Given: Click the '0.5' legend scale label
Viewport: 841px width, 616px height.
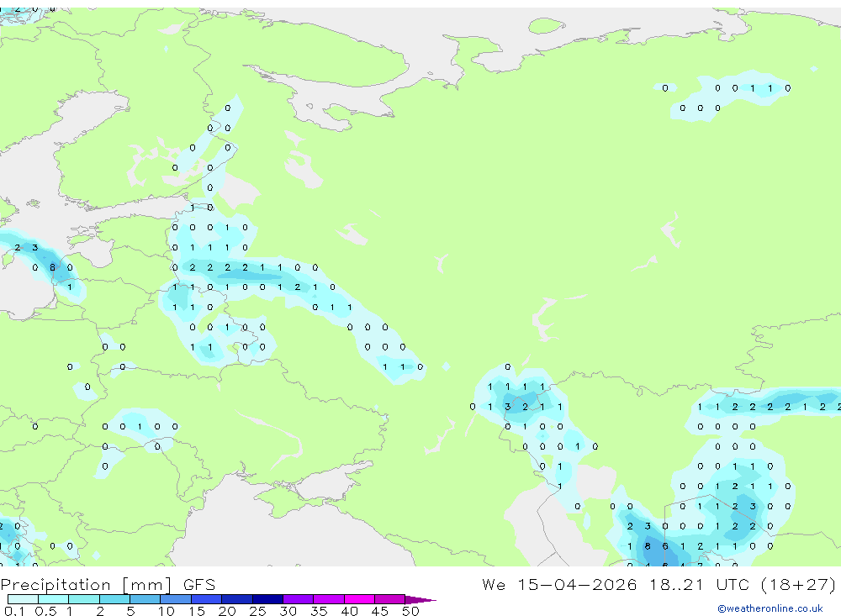Looking at the screenshot, I should tap(45, 611).
